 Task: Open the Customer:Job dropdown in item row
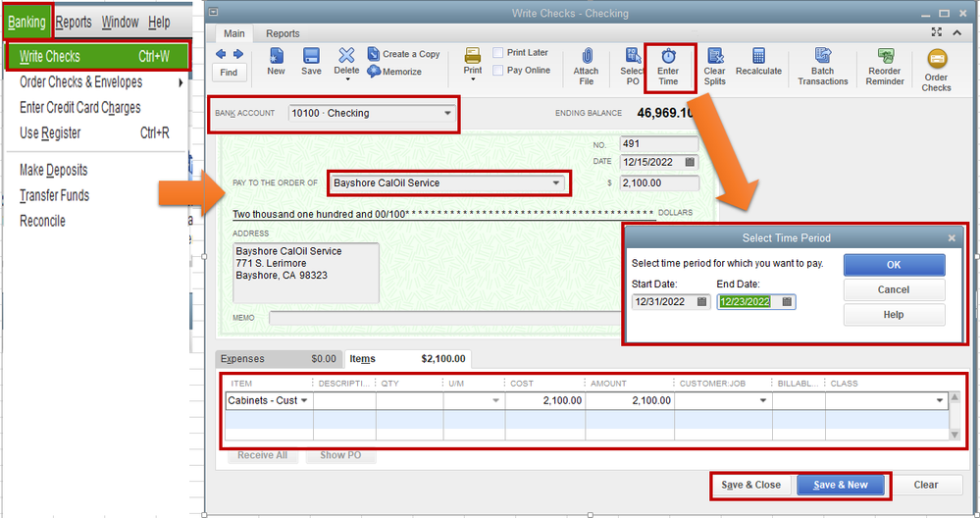763,400
